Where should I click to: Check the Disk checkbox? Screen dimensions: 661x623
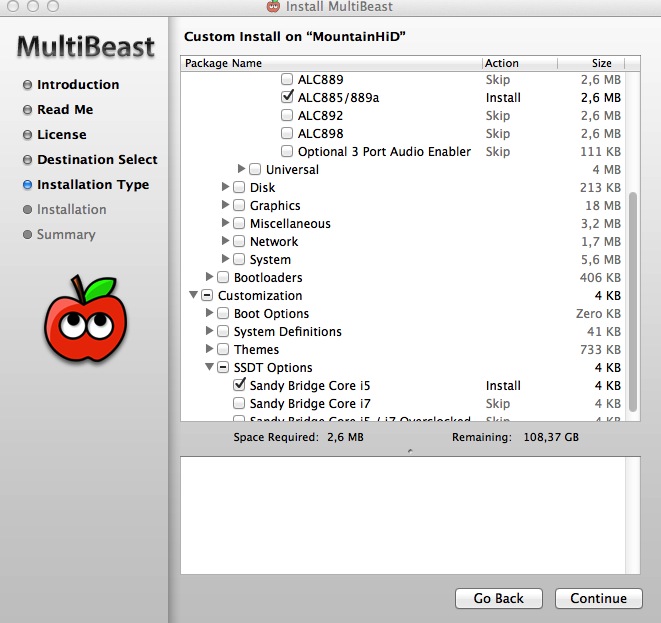click(x=239, y=187)
